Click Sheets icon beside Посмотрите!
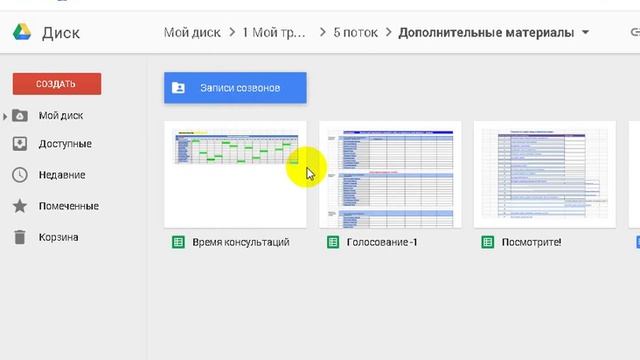The width and height of the screenshot is (640, 360). 488,242
